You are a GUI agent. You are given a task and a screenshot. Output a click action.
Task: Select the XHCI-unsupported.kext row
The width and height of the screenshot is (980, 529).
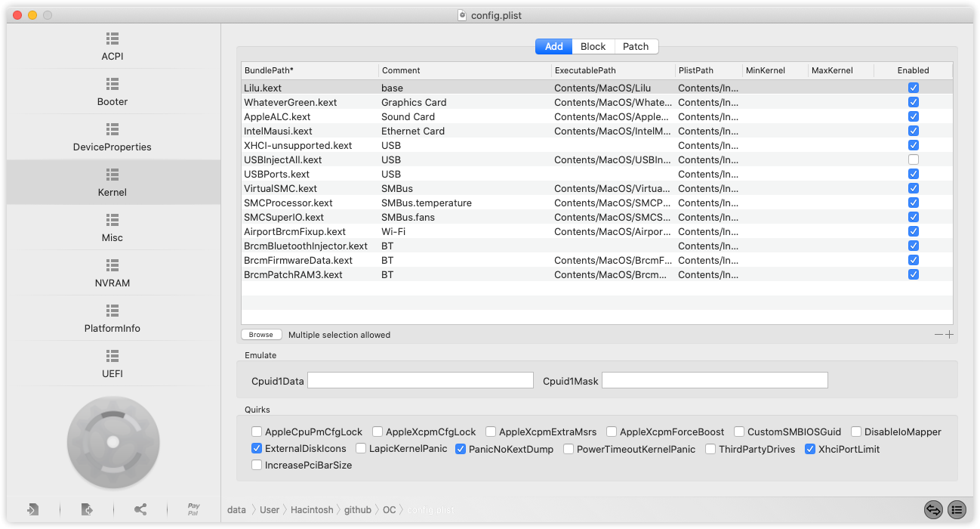(x=596, y=145)
